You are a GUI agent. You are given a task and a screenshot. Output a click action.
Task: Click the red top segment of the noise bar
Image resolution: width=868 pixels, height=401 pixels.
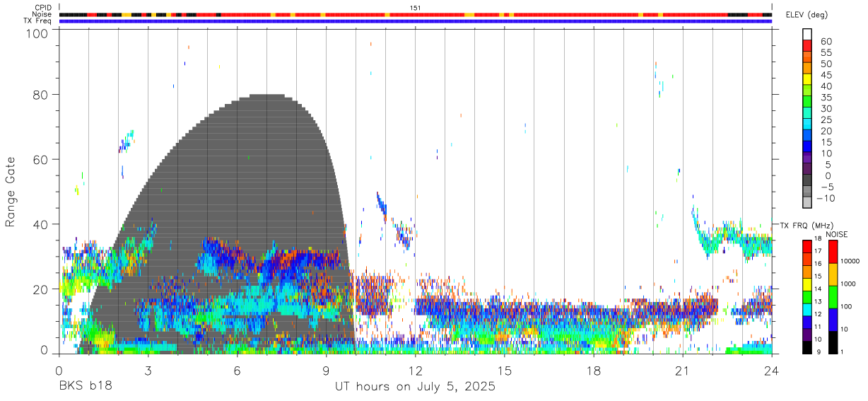coord(832,252)
